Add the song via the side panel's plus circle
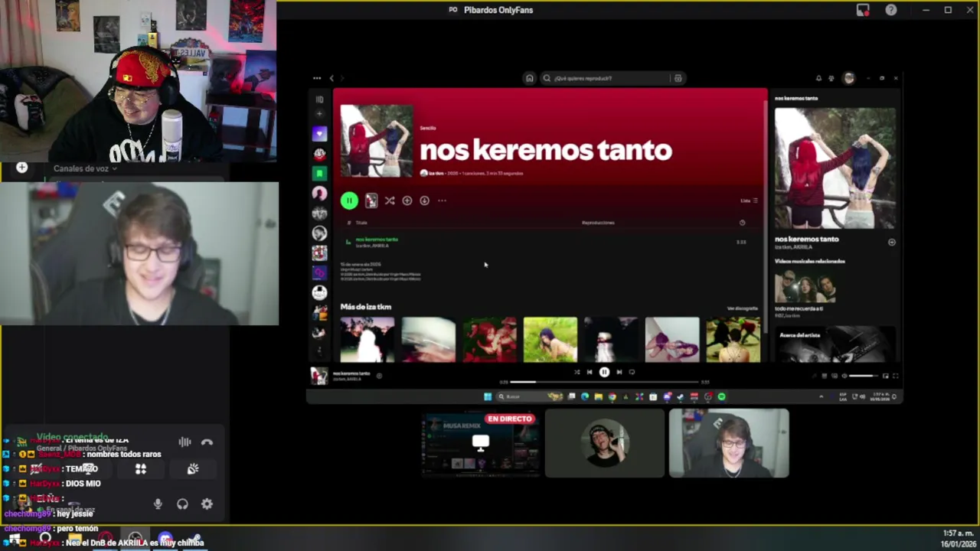980x551 pixels. 891,242
